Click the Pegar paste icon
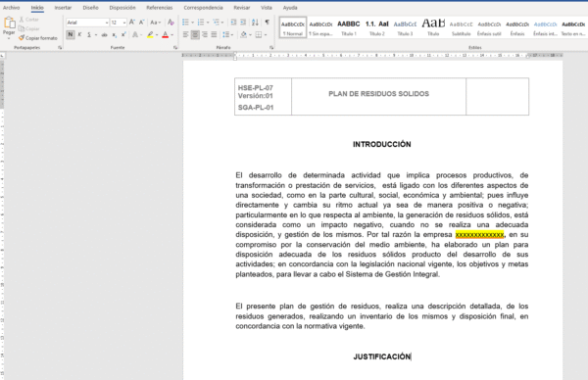Image resolution: width=588 pixels, height=380 pixels. [x=9, y=23]
